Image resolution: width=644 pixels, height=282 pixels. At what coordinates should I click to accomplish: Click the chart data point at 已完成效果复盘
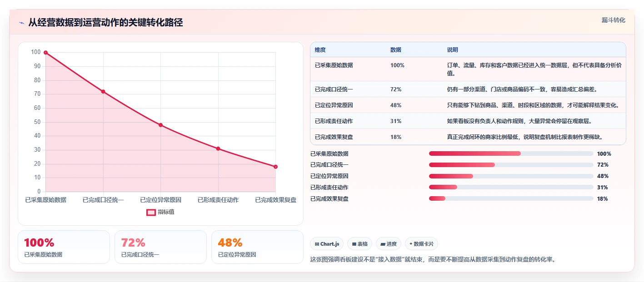click(x=275, y=167)
